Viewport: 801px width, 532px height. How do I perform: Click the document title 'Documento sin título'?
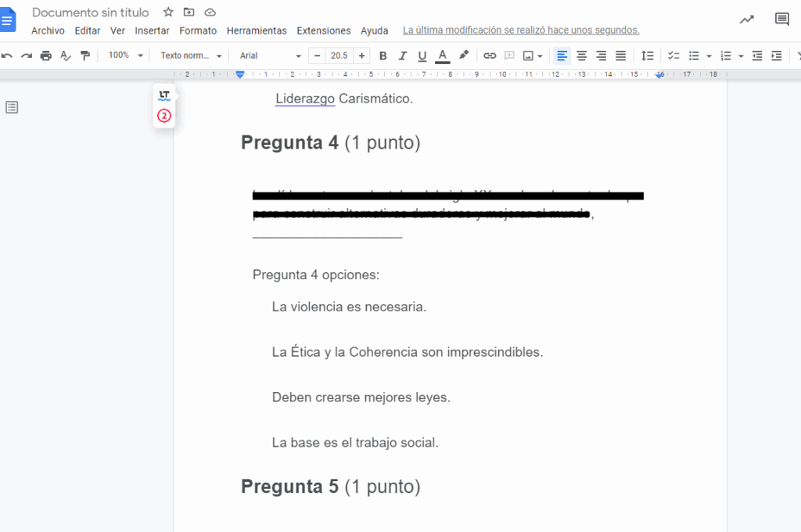click(x=91, y=13)
